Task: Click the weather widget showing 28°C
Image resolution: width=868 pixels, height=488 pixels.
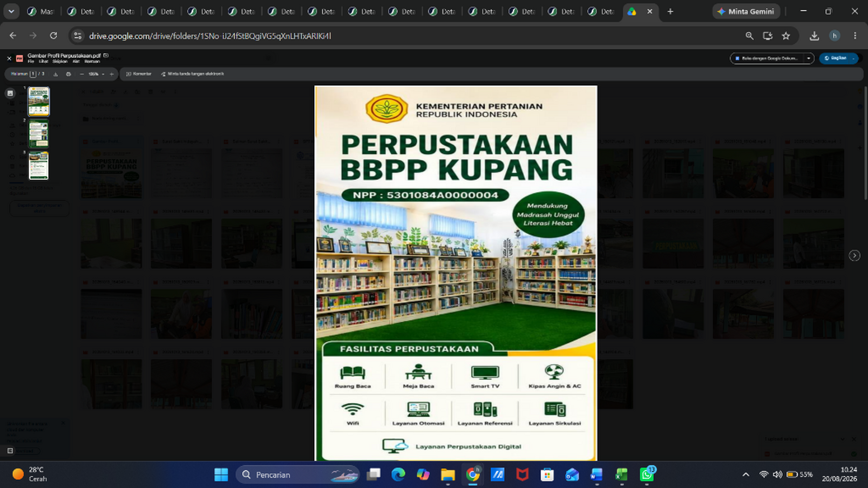Action: coord(30,474)
